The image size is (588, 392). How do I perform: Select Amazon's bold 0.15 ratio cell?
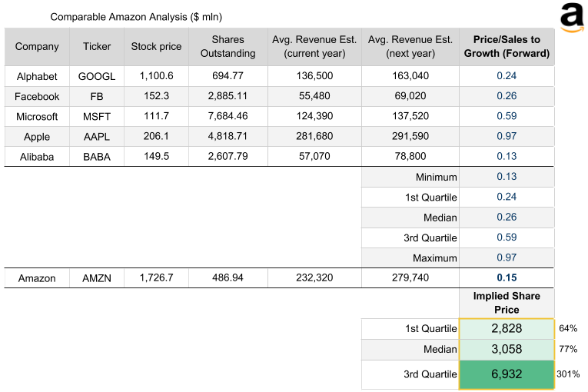[507, 278]
